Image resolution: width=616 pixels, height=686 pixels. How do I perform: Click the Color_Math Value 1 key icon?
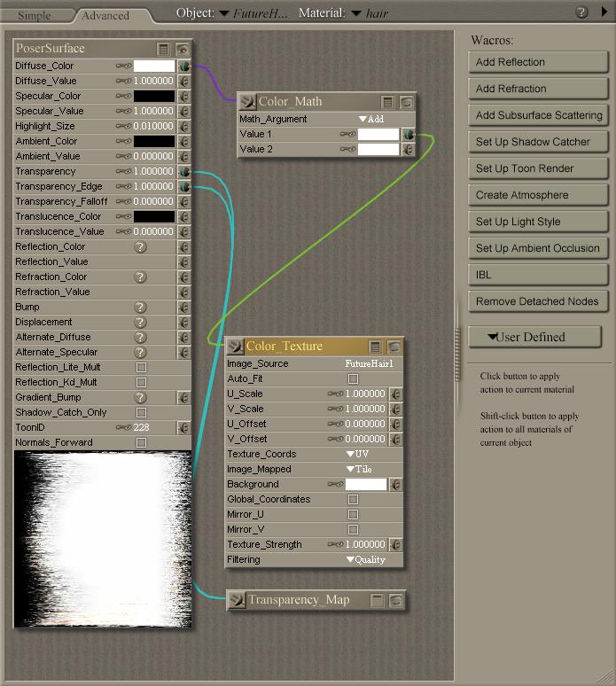point(347,135)
